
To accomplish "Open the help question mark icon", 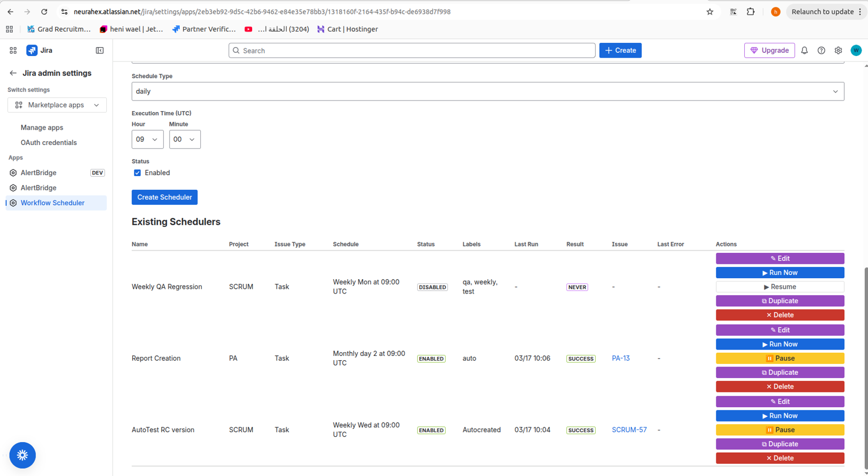I will click(x=821, y=50).
